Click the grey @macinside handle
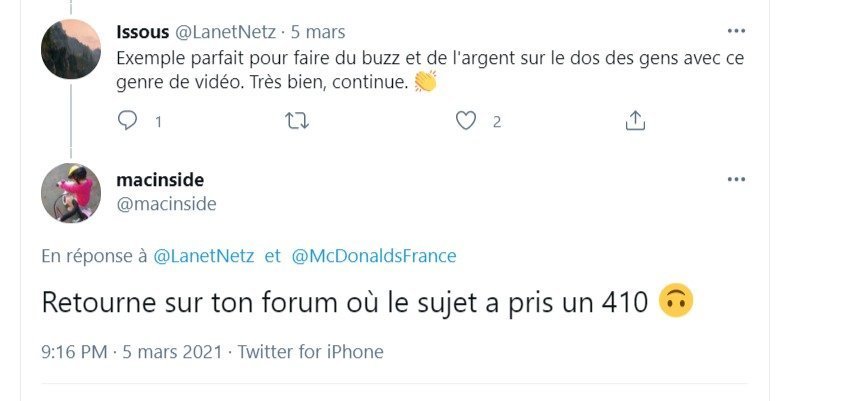The width and height of the screenshot is (853, 401). [166, 204]
